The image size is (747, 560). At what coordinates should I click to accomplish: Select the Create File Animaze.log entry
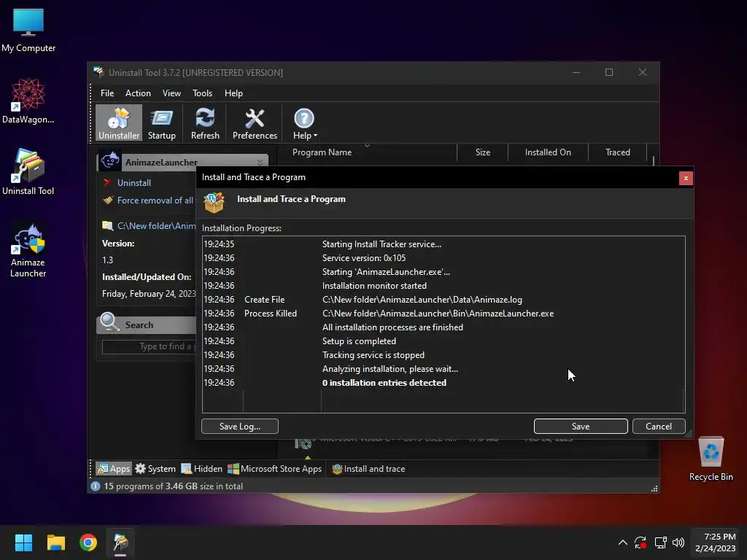[444, 300]
